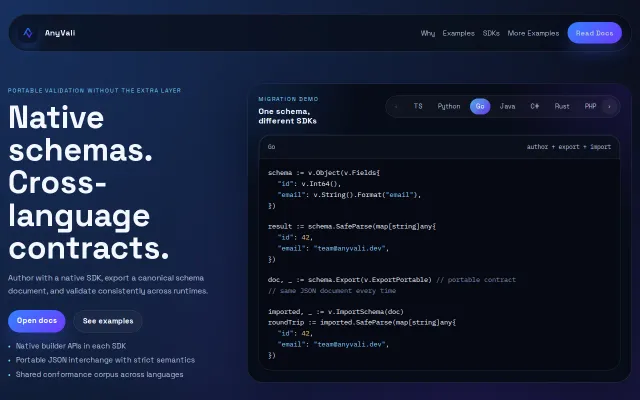Click 'Native builder APIs in each SDK' bullet
This screenshot has width=640, height=400.
point(71,346)
